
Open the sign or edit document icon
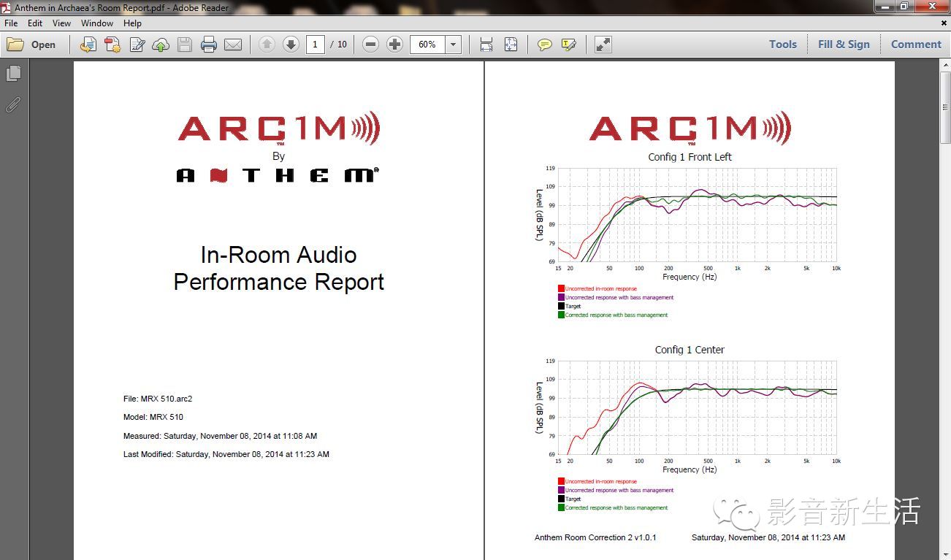click(x=137, y=45)
